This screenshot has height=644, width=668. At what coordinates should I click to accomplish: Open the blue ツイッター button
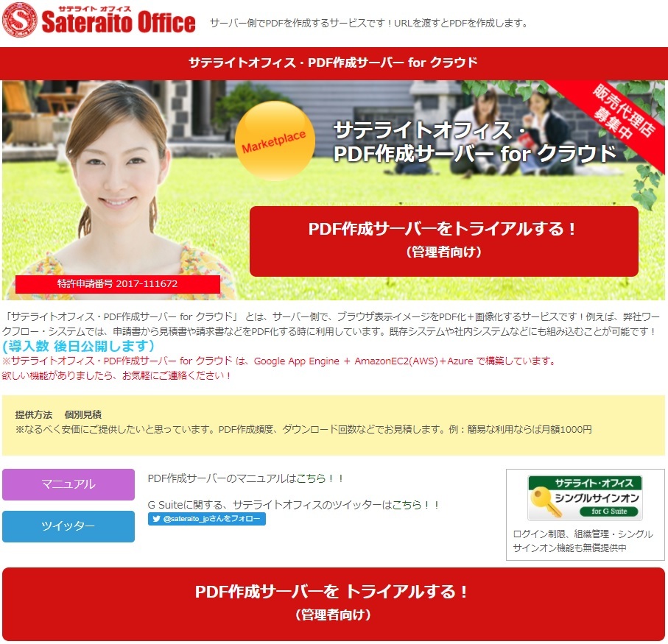coord(68,526)
